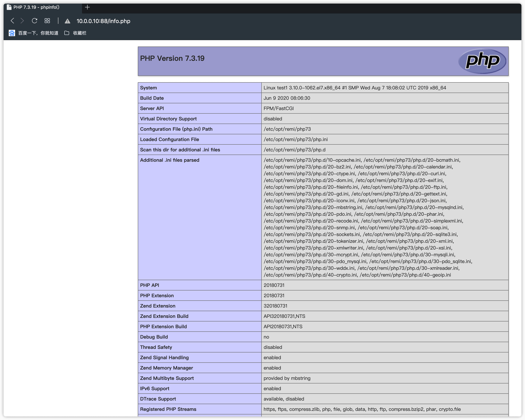Open the 收藏栏 bookmark folder label
This screenshot has width=525, height=420.
point(80,33)
